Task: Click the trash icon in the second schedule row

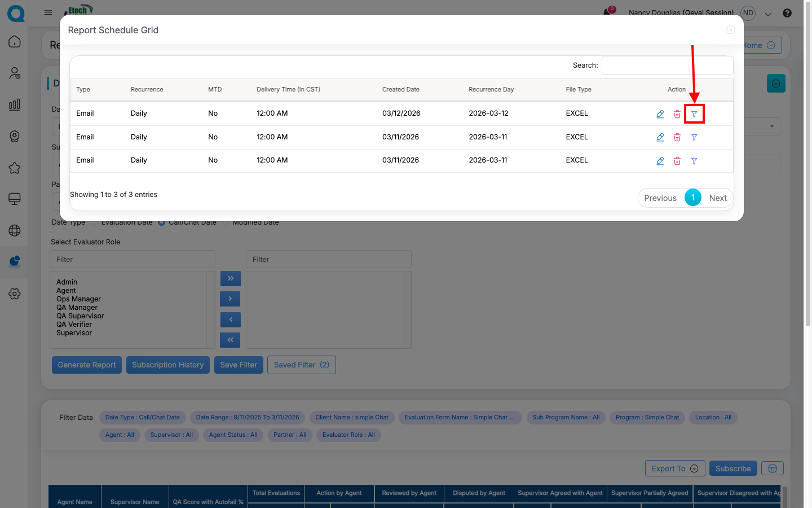Action: (677, 137)
